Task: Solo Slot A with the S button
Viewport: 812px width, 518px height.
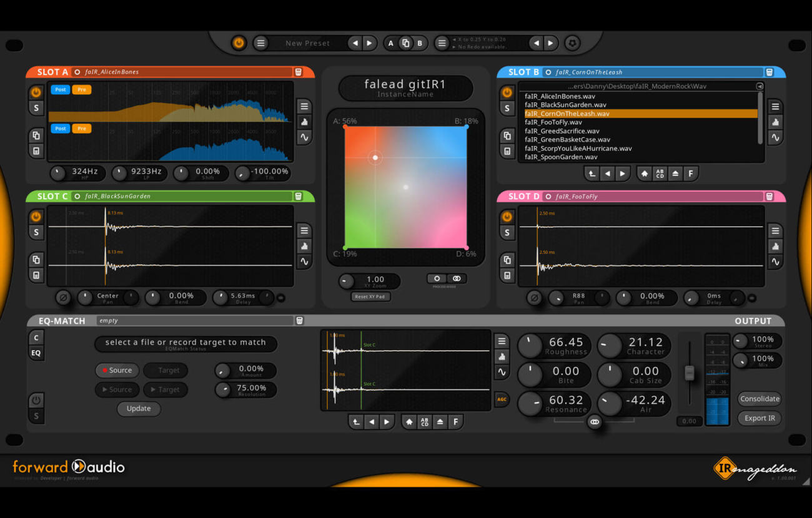Action: (36, 108)
